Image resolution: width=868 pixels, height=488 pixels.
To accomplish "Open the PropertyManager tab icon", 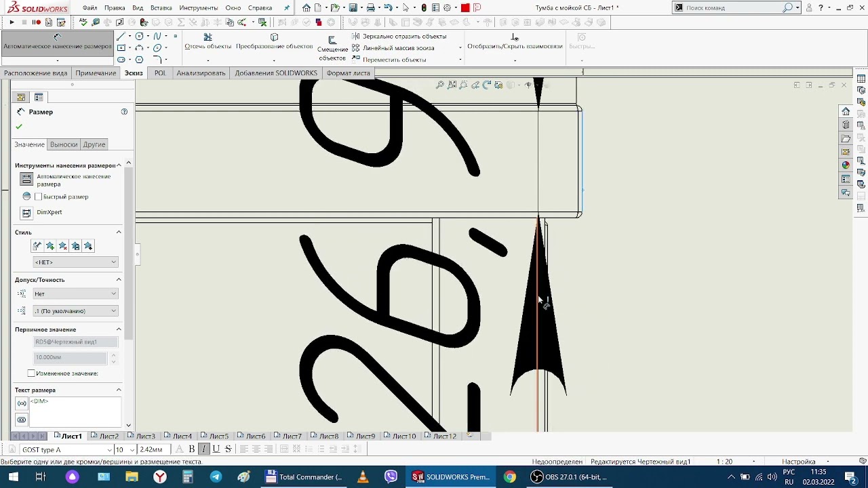I will (39, 97).
